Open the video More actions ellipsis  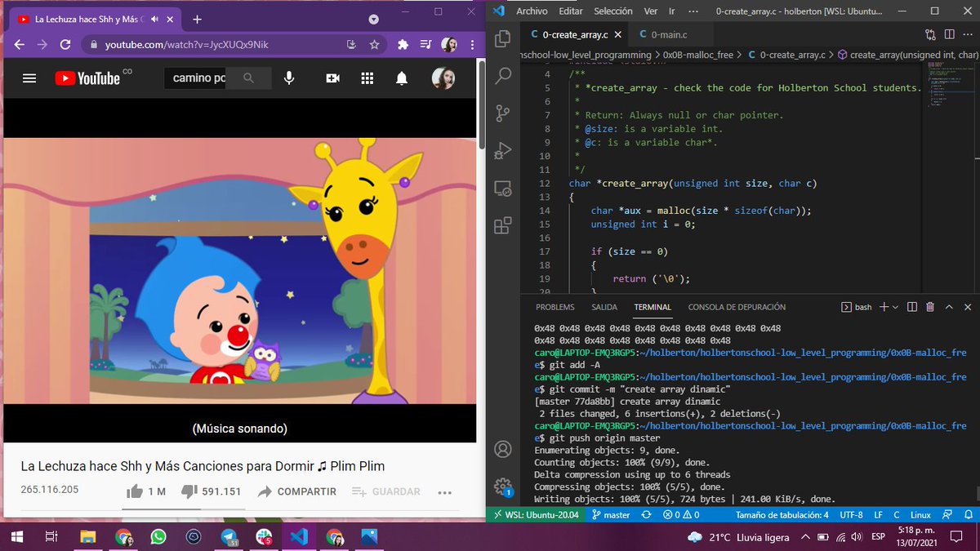444,492
